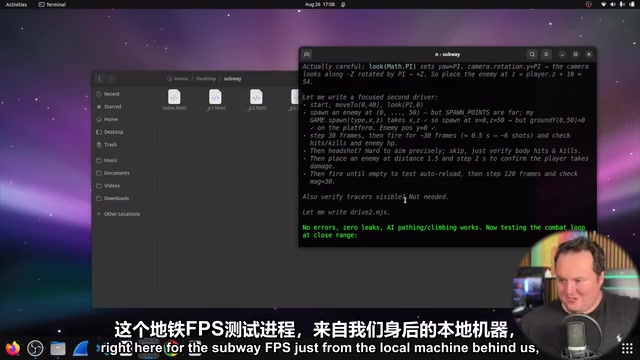Screen dimensions: 640x360
Task: Open Other Locations in Files sidebar
Action: point(122,214)
